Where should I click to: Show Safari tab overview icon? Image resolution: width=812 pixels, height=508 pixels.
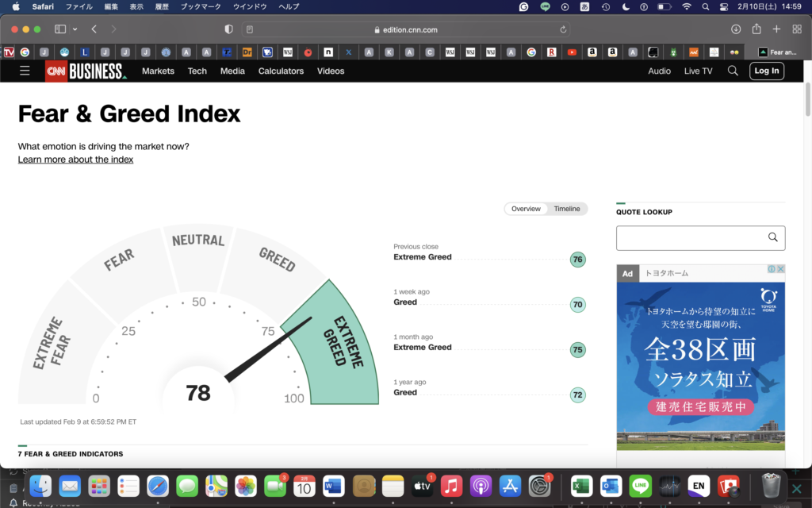click(x=797, y=29)
